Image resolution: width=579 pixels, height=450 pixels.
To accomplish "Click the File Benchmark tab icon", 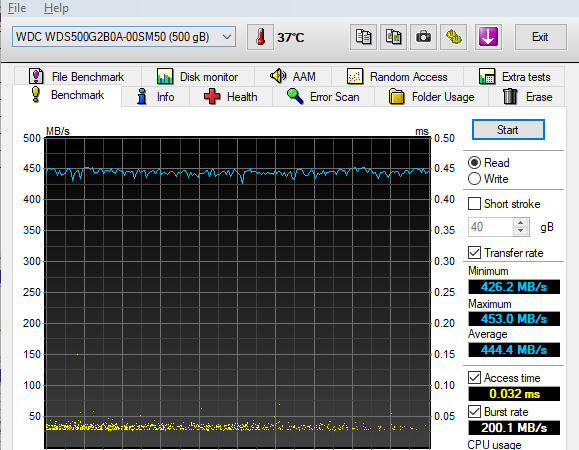I will pyautogui.click(x=36, y=76).
